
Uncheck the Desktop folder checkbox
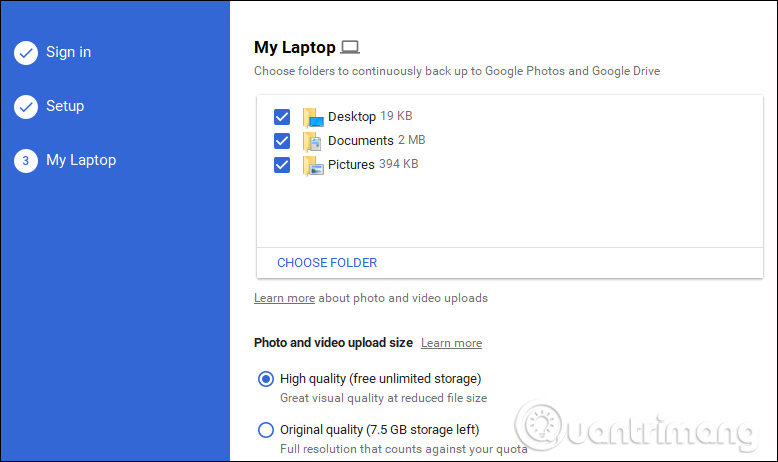[282, 117]
